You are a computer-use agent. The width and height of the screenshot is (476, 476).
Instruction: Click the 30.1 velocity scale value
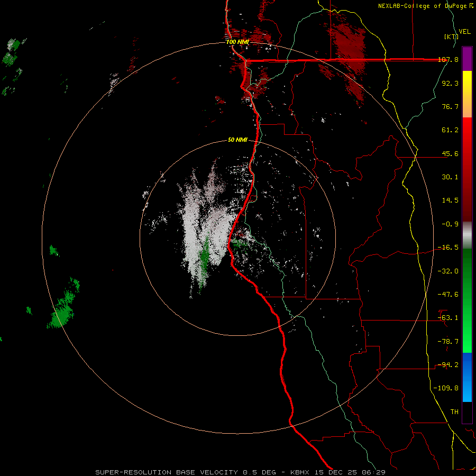point(450,177)
